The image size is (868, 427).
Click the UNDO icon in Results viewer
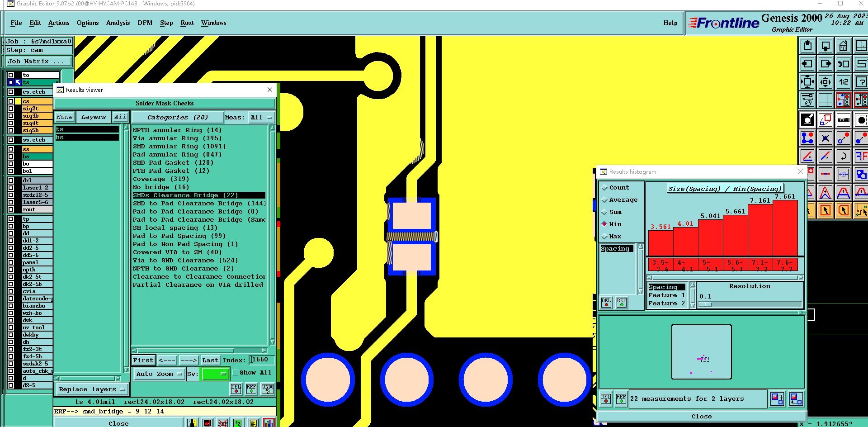tap(268, 389)
